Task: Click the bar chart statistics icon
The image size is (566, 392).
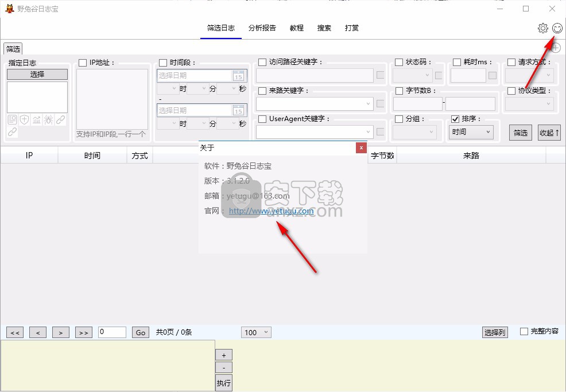Action: point(37,119)
